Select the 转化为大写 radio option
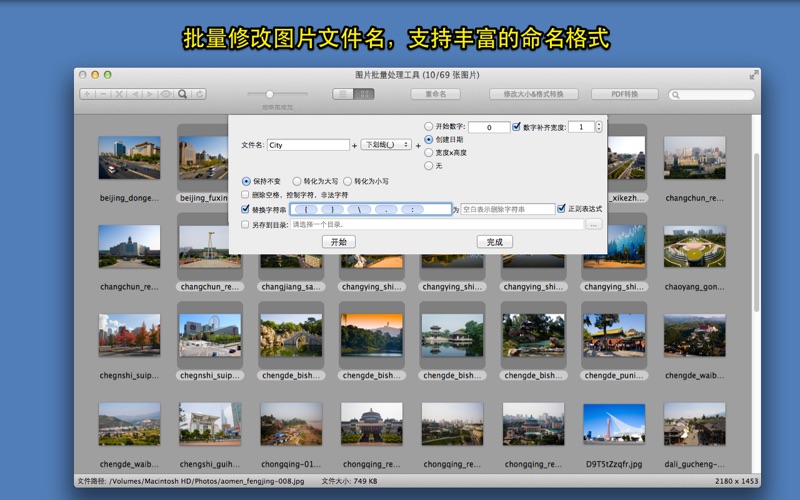The width and height of the screenshot is (800, 500). [x=296, y=181]
